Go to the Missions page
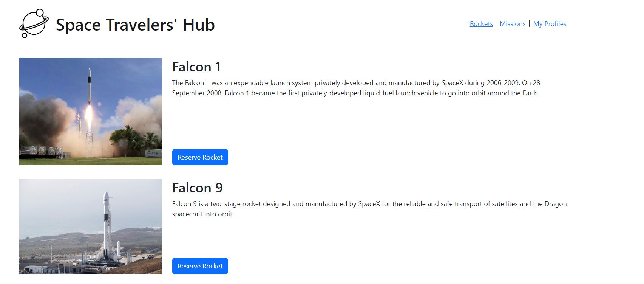This screenshot has width=644, height=284. 513,24
